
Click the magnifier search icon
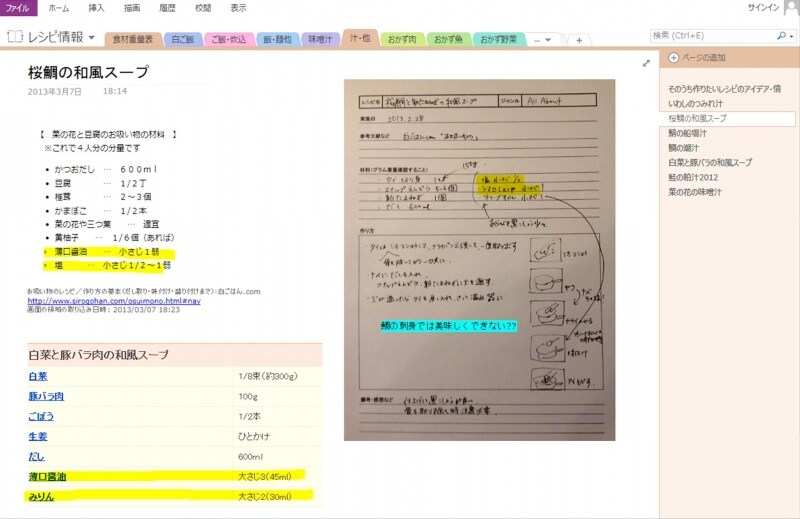click(781, 36)
